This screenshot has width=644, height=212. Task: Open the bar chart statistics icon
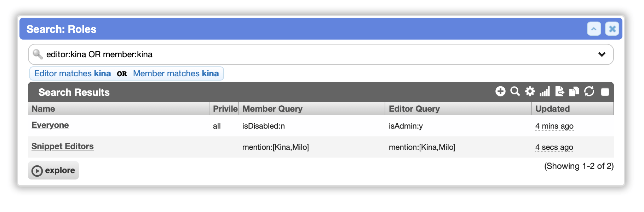pos(545,92)
